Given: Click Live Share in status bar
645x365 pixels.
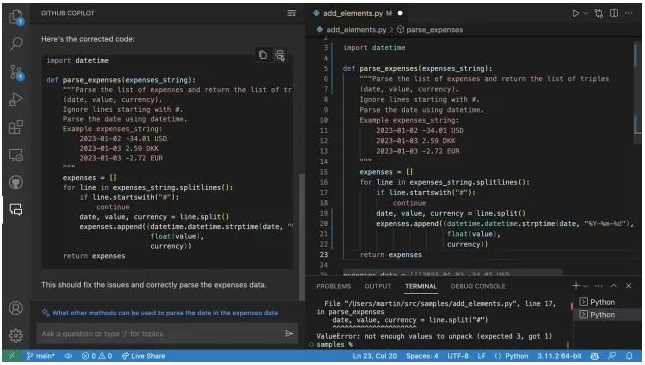Looking at the screenshot, I should tap(144, 356).
